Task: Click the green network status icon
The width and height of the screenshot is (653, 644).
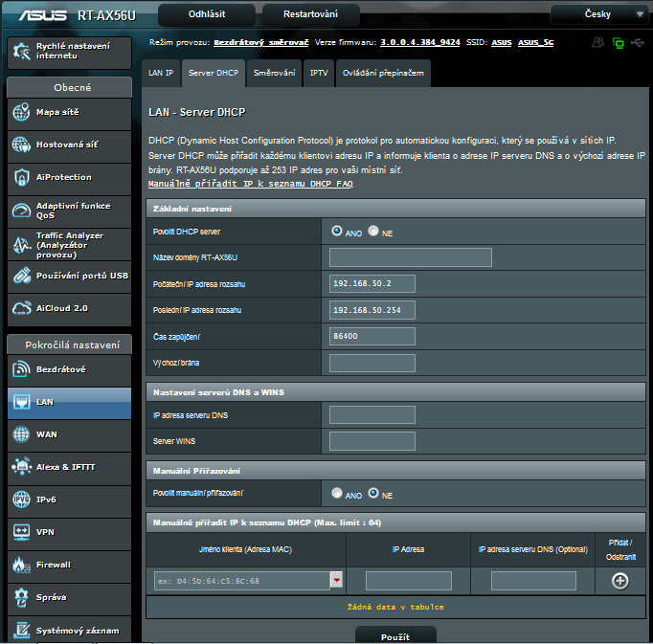Action: coord(619,43)
